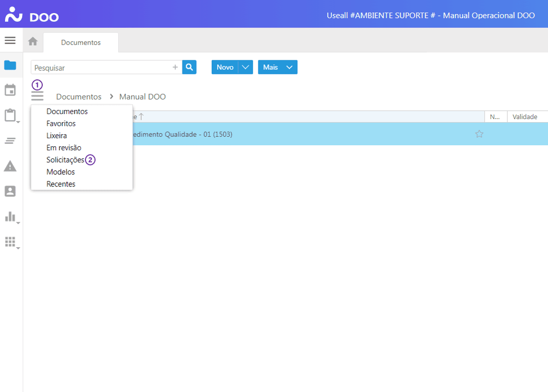Choose Lixeira in the navigation menu
548x392 pixels.
coord(57,136)
